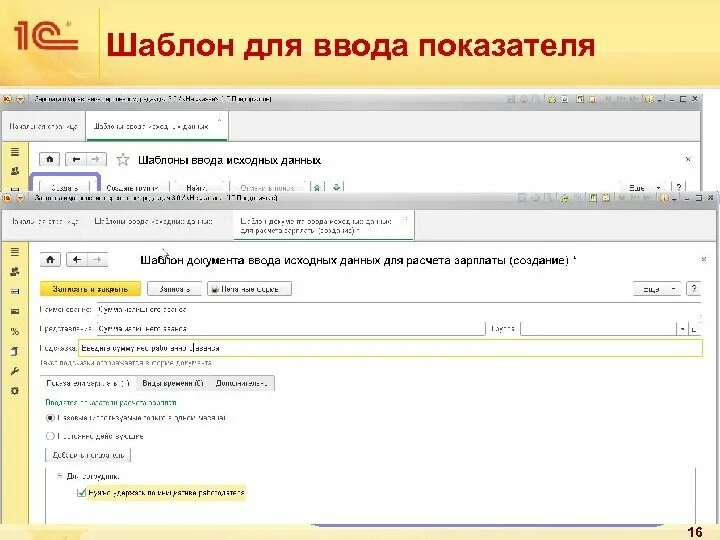
Task: Switch to Показатели зарплаты tab
Action: [89, 383]
